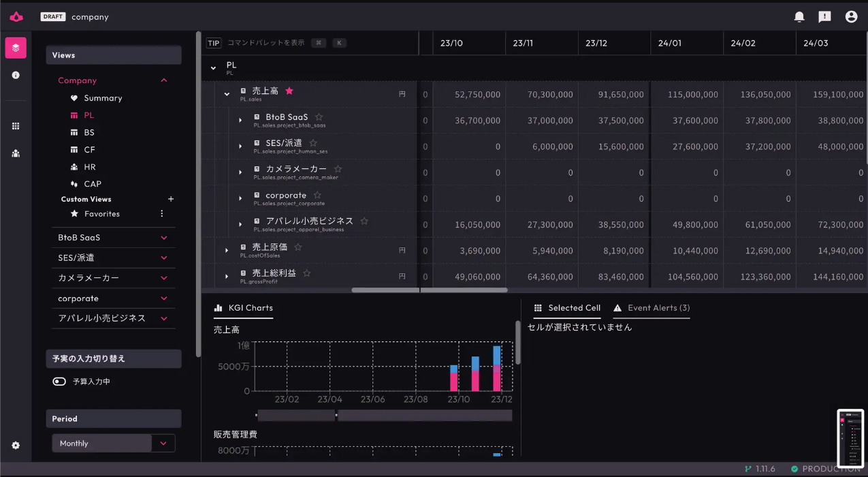Select the layers view icon in the left rail
868x477 pixels.
[x=16, y=48]
